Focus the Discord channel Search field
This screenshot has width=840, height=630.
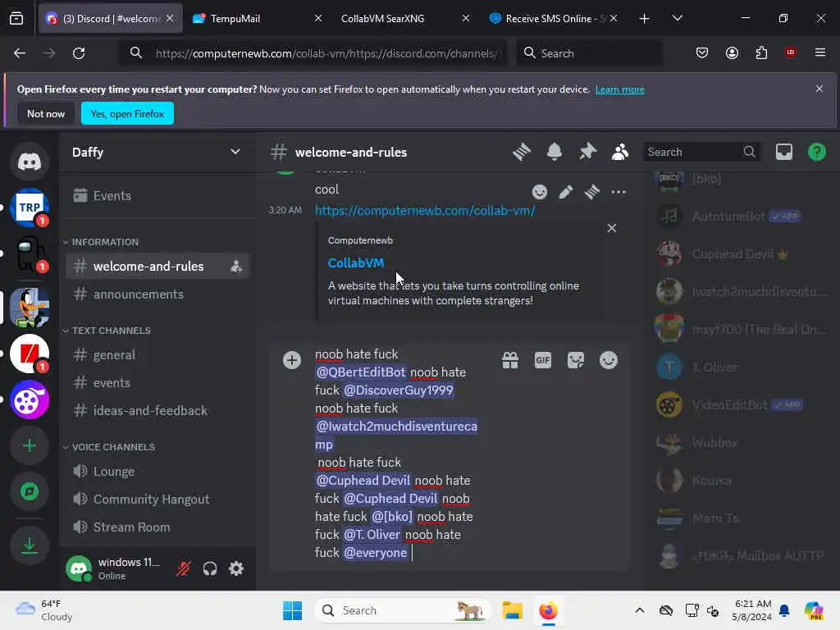[x=701, y=152]
